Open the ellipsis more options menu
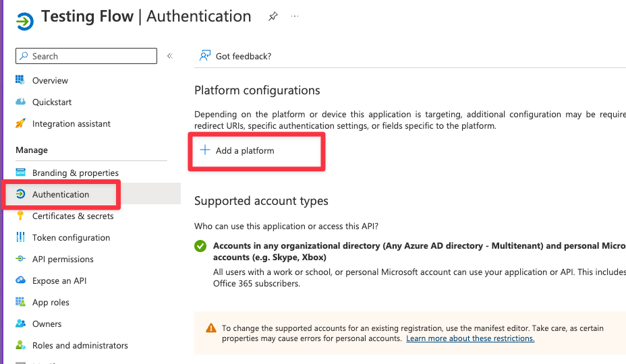Viewport: 626px width, 364px height. click(x=295, y=17)
